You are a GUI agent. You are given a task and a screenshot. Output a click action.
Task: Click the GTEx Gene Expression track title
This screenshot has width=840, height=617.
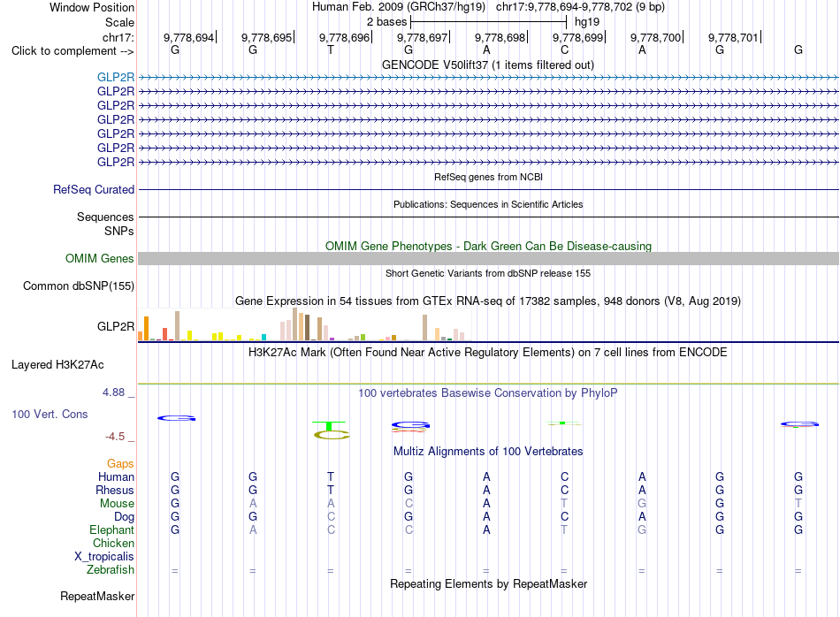pos(488,301)
